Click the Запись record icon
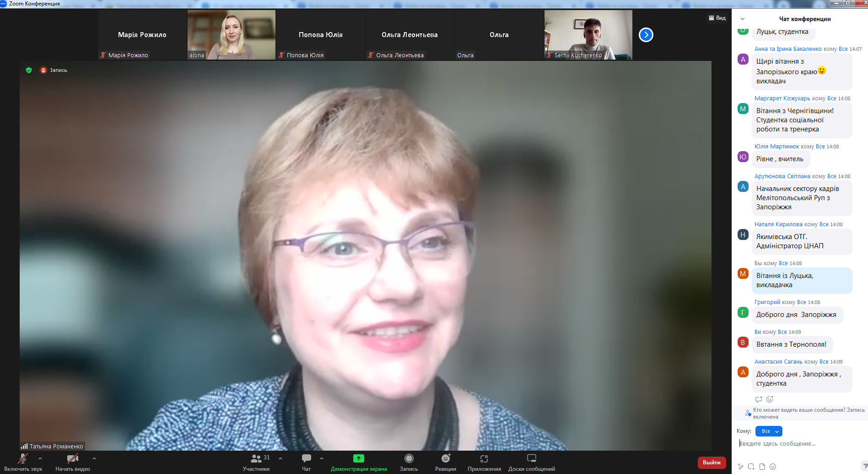 click(409, 462)
